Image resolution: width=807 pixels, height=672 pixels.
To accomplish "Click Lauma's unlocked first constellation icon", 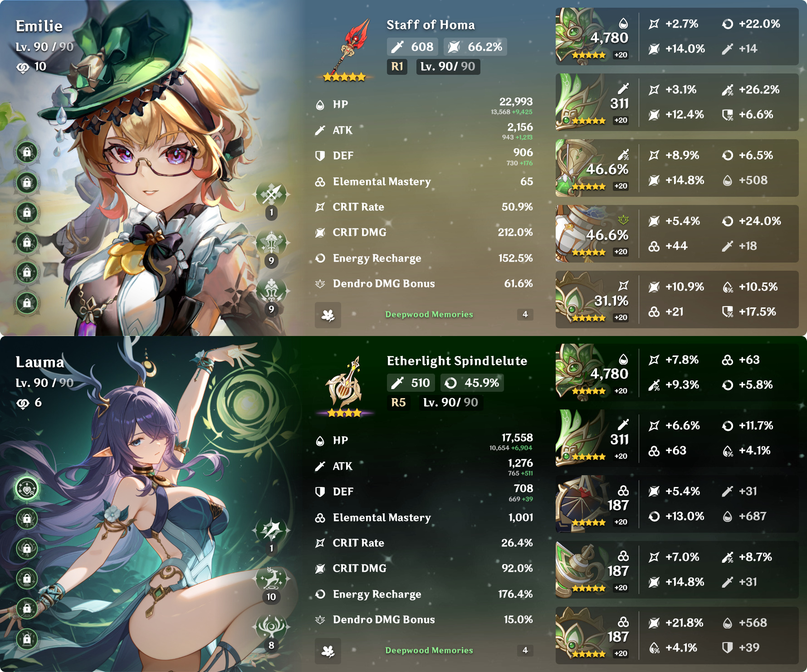I will pos(28,488).
